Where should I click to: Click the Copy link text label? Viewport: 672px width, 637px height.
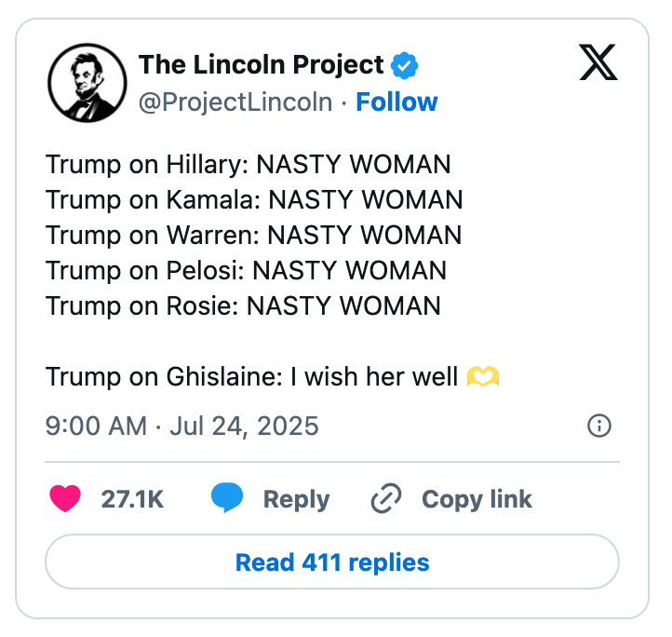coord(477,499)
